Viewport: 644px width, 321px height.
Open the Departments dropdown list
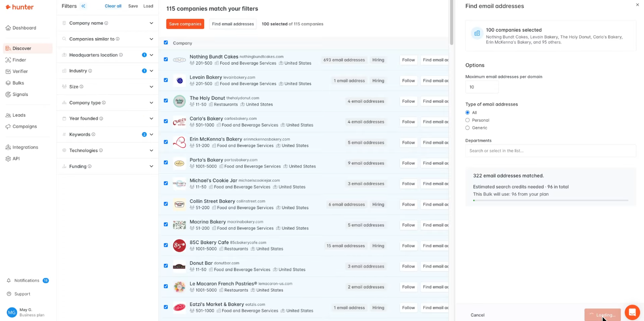tap(550, 151)
